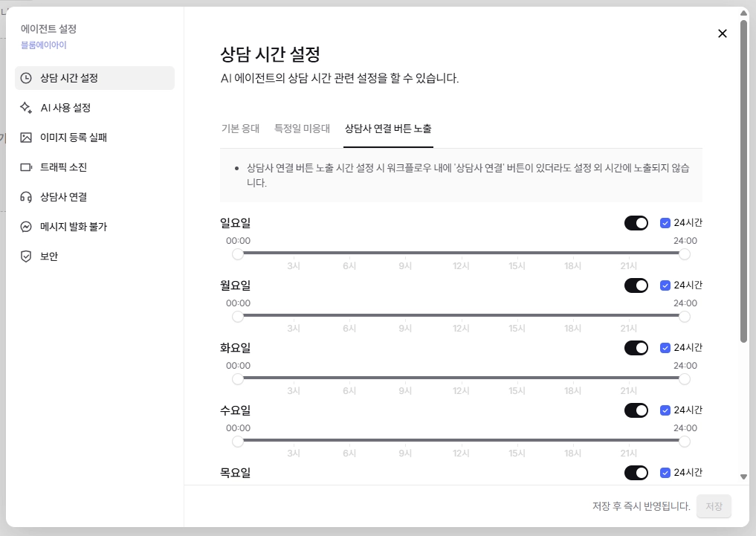Select the 상담사 연결 버튼 노출 tab
The width and height of the screenshot is (756, 536).
click(x=388, y=129)
